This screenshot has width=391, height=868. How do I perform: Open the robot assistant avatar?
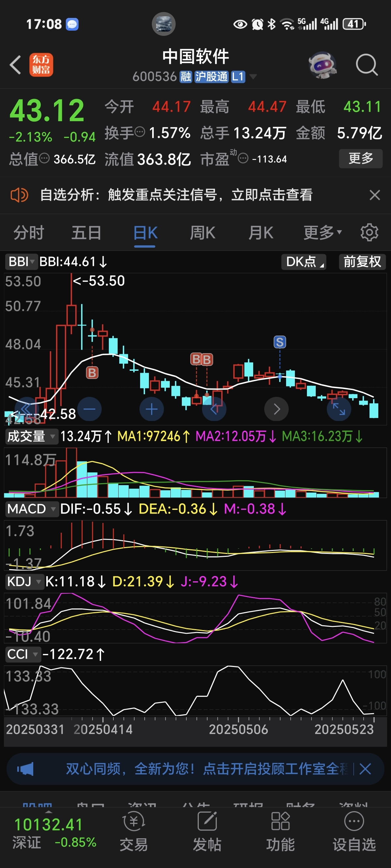pos(323,65)
